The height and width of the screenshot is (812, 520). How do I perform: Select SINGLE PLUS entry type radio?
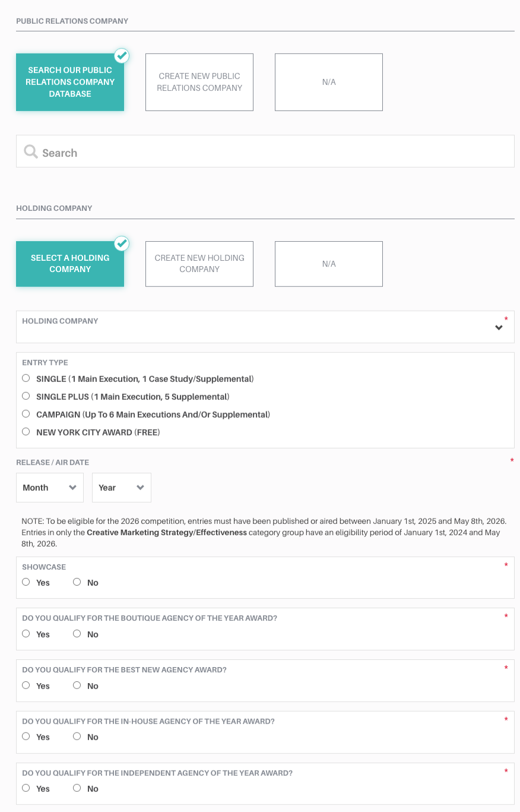26,396
